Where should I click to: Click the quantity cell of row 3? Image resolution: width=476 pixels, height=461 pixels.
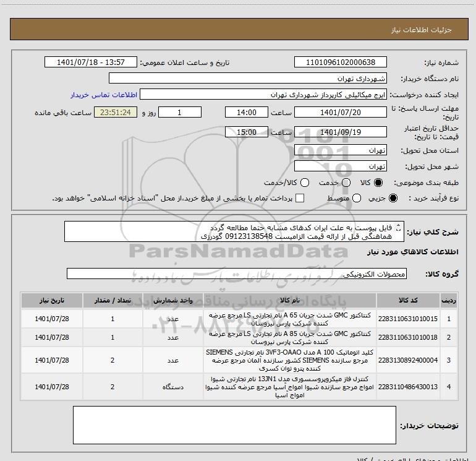click(x=113, y=360)
